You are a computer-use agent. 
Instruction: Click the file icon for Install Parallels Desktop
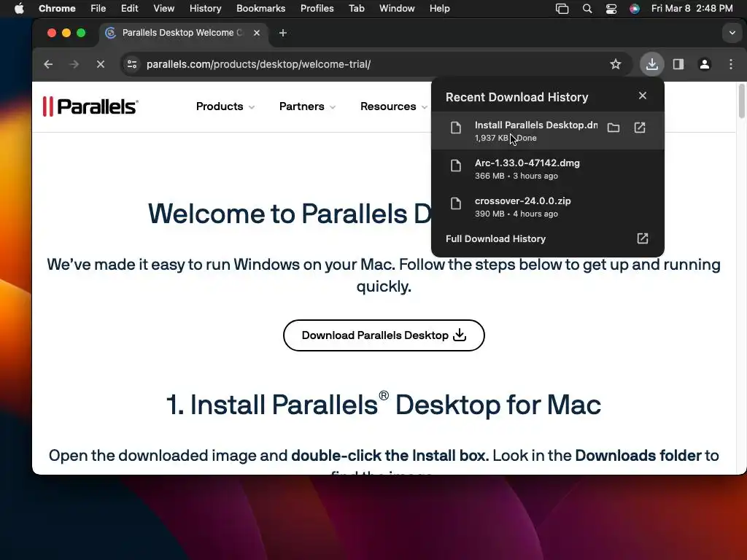456,128
